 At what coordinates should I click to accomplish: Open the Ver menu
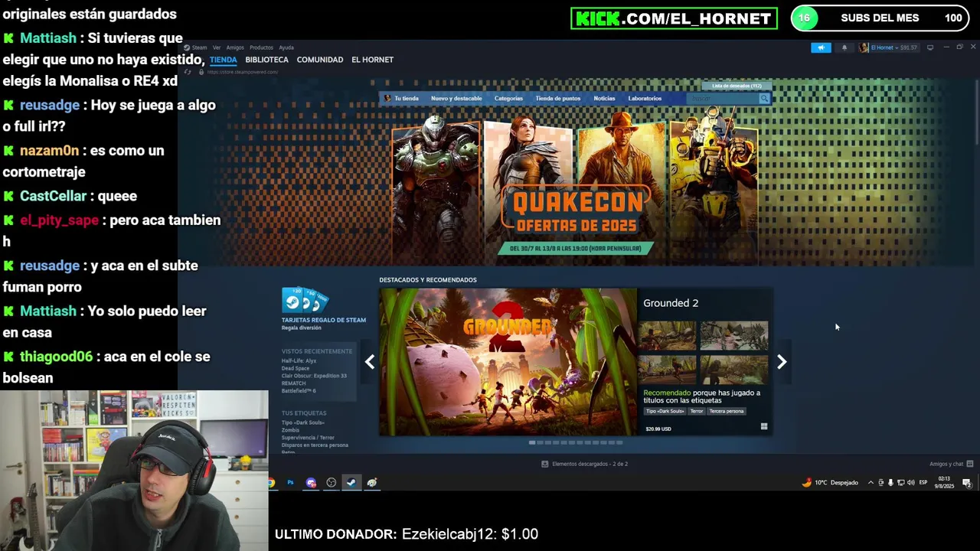pos(217,47)
